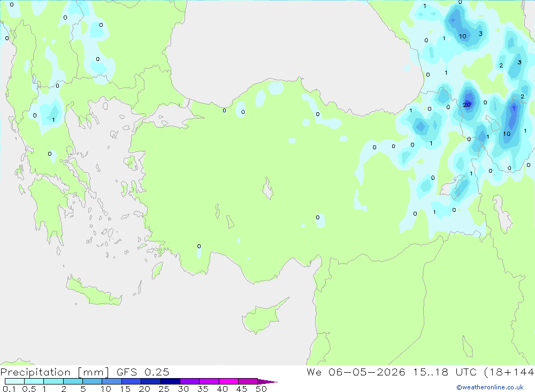
Task: Click the '0.1' legend scale value
Action: point(9,389)
